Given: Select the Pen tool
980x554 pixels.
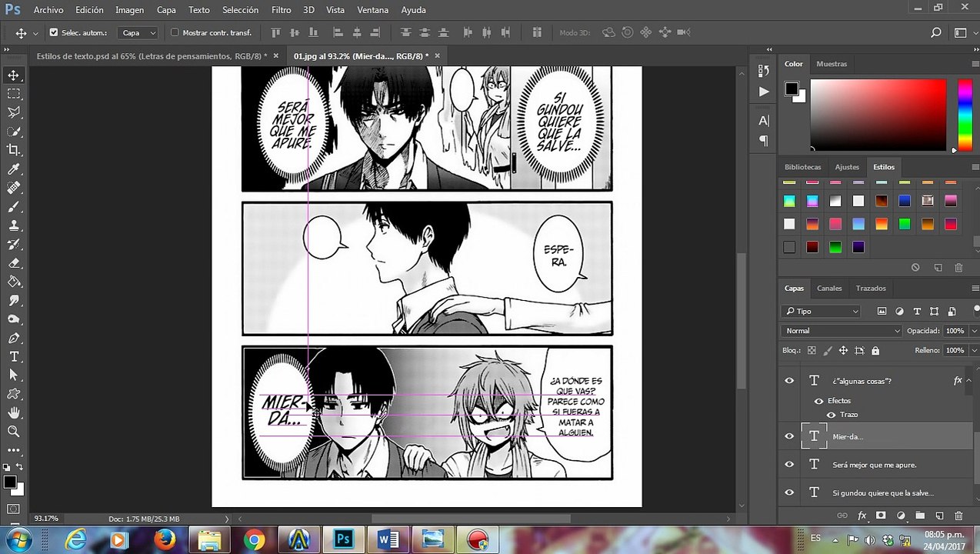Looking at the screenshot, I should tap(14, 339).
